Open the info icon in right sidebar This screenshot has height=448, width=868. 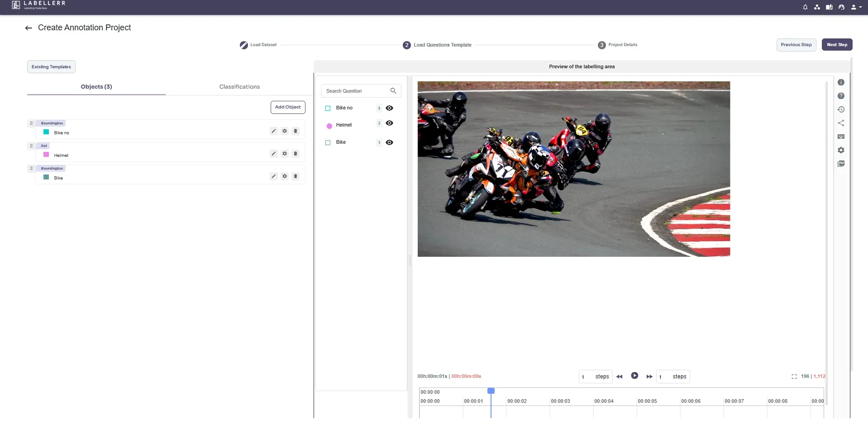[x=841, y=82]
